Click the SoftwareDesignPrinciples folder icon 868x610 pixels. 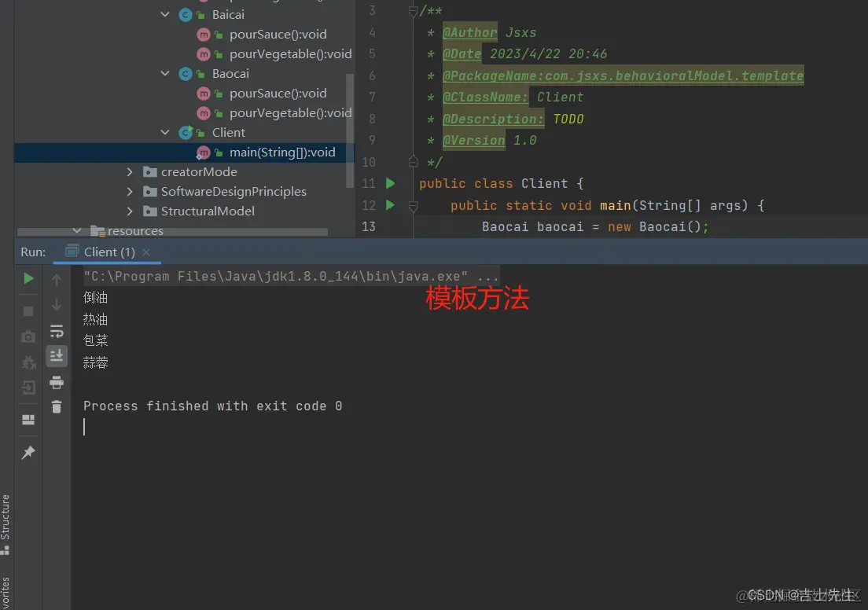pos(150,192)
